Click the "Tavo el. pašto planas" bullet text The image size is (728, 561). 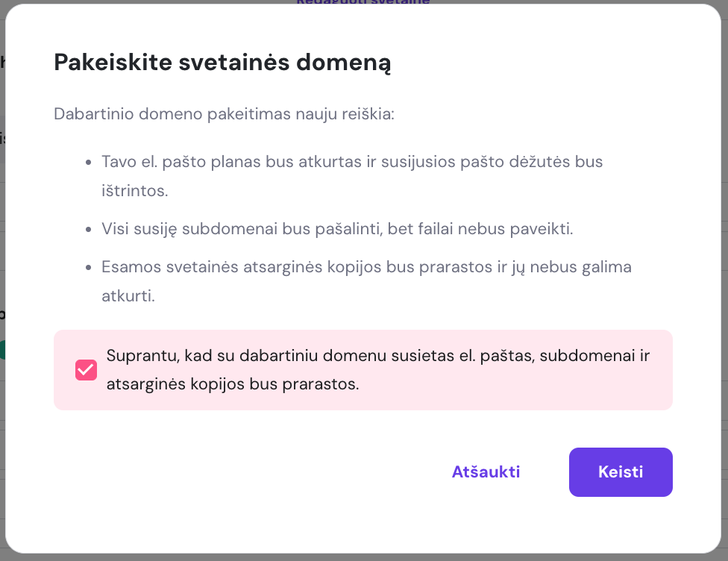(x=352, y=162)
